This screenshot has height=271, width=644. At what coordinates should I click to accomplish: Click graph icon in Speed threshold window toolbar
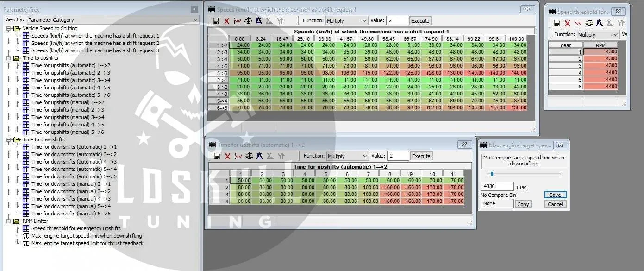578,23
